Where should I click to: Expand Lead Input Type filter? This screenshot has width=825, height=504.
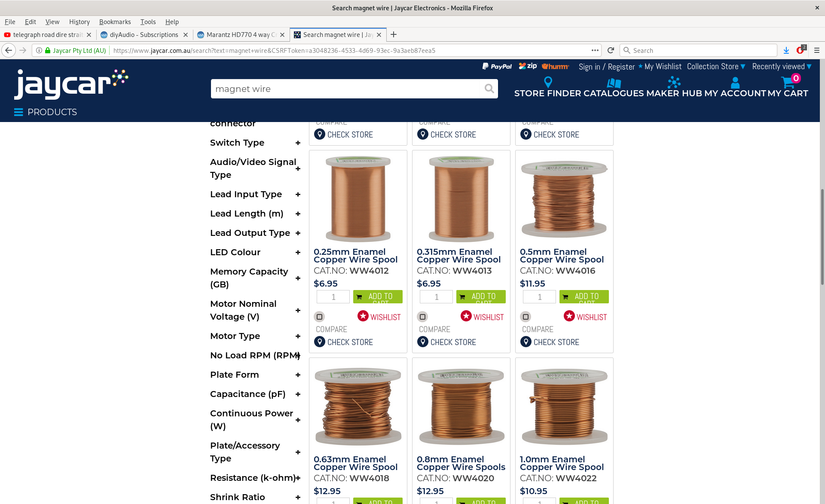[298, 194]
